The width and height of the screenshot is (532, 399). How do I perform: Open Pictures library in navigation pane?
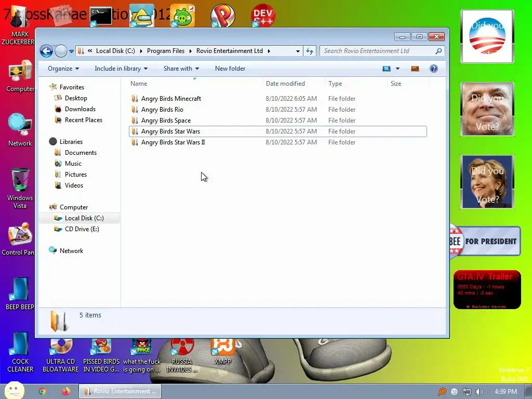click(x=76, y=175)
